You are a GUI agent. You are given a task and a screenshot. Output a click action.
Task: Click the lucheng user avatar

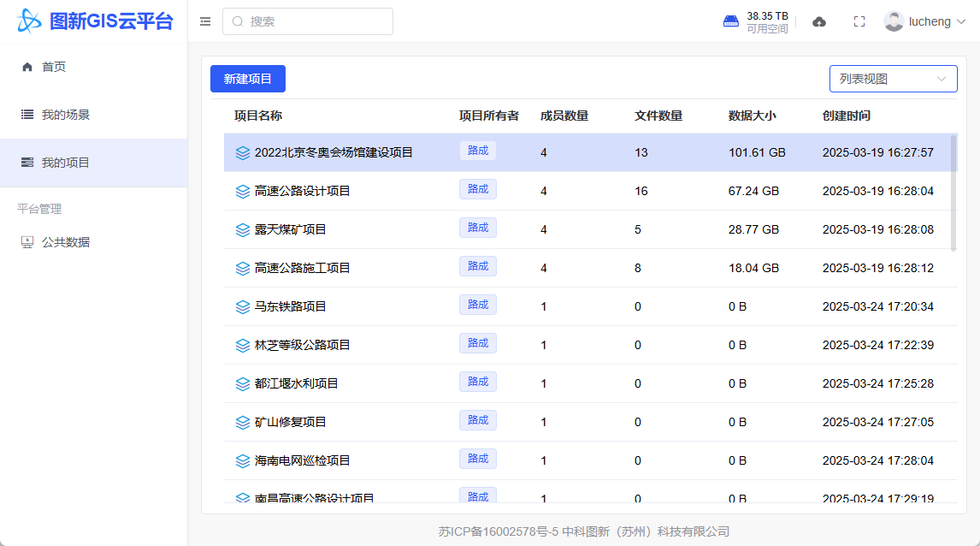894,21
